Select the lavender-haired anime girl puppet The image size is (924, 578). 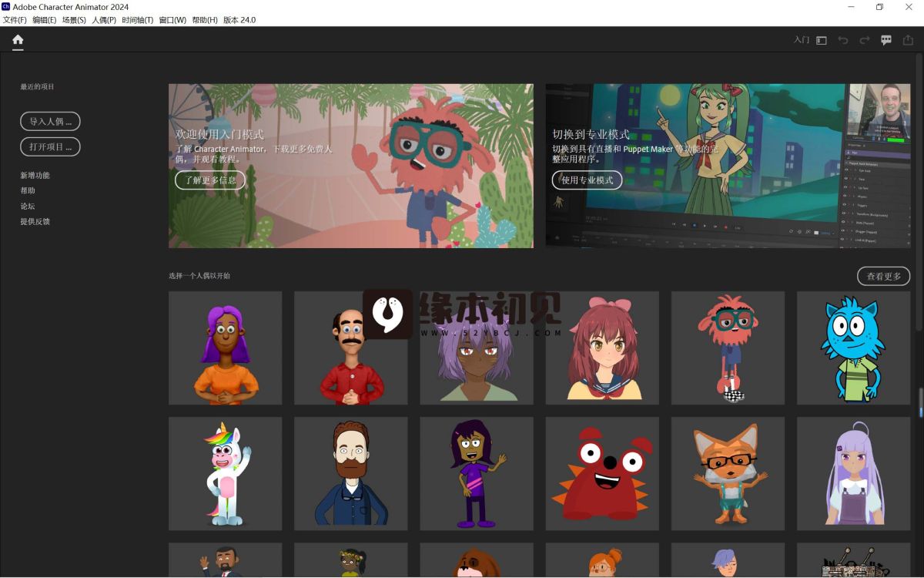[853, 474]
